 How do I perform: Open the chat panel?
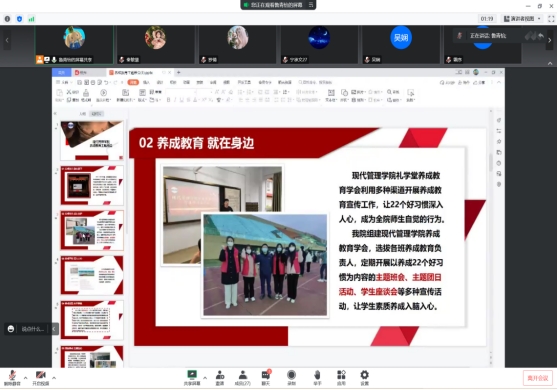click(x=266, y=378)
